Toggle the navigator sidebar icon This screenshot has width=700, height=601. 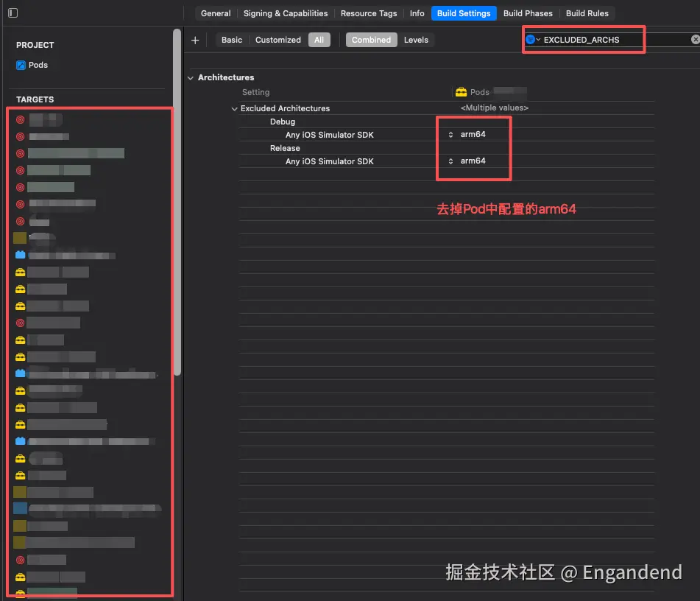point(13,13)
